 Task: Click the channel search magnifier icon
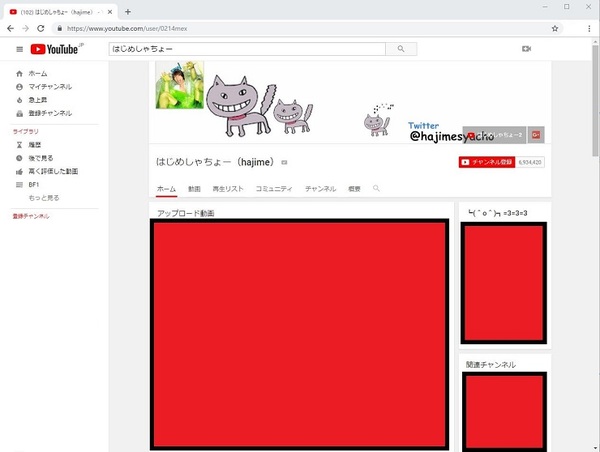[376, 188]
